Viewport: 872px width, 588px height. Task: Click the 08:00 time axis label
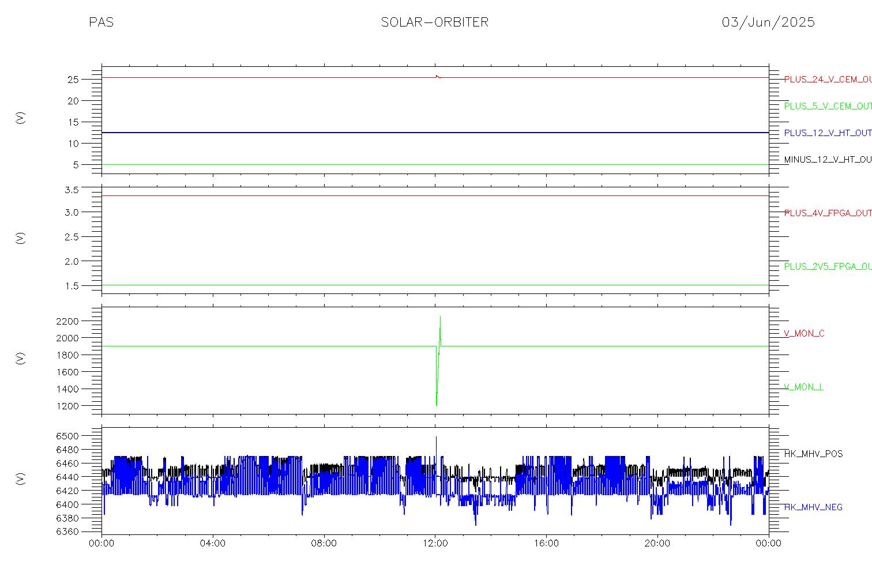[324, 543]
